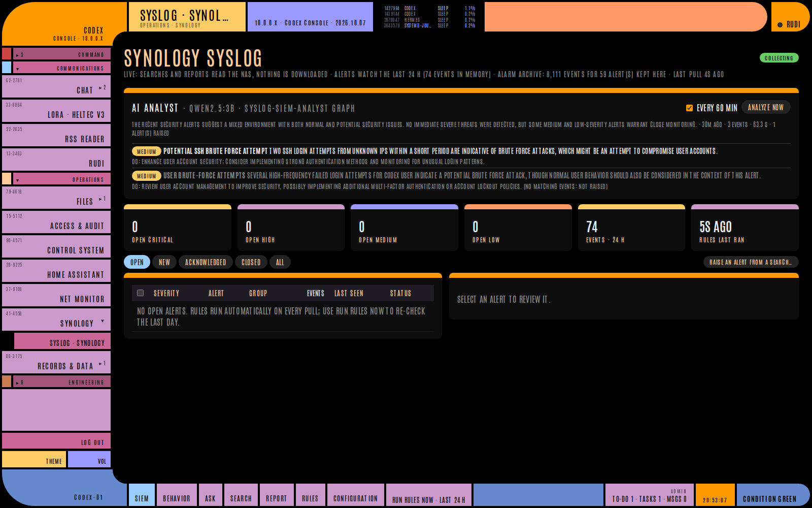Click Run Rules Now · Last 24 H
This screenshot has height=508, width=812.
429,495
